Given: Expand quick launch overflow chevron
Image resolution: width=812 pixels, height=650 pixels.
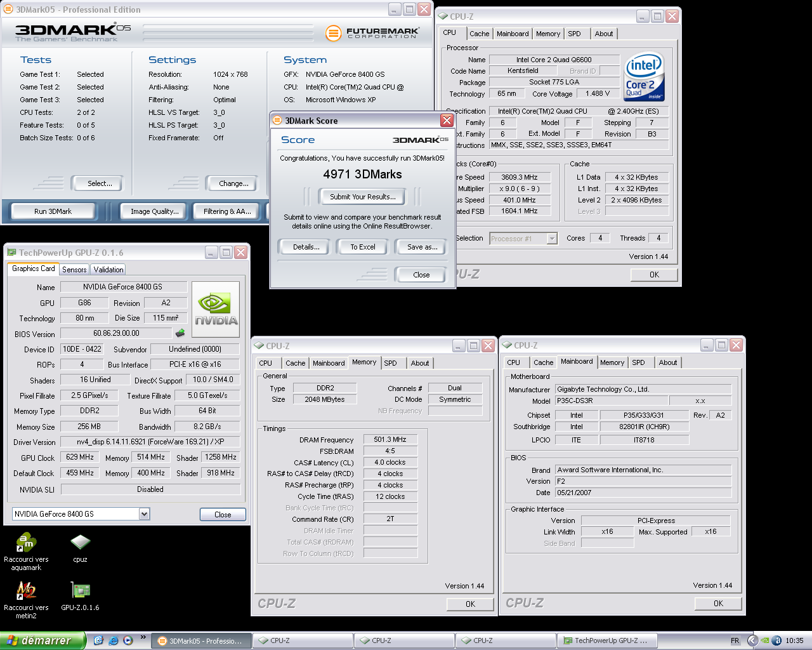Looking at the screenshot, I should click(143, 637).
